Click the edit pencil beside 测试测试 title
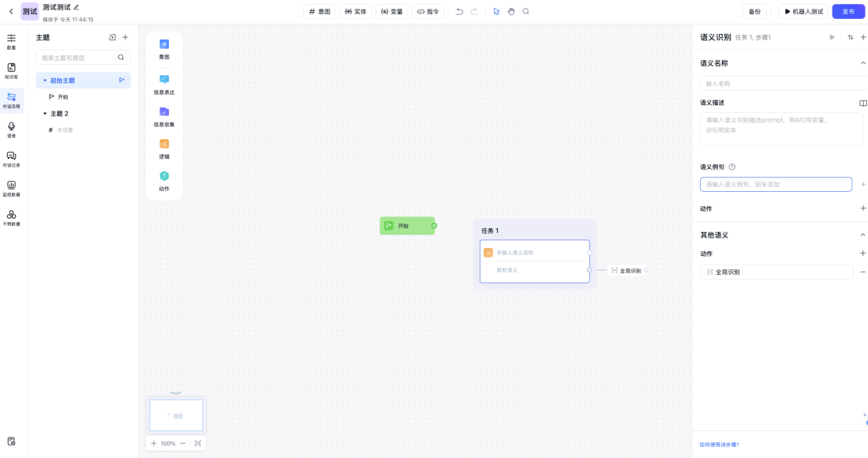The width and height of the screenshot is (868, 458). pos(77,7)
